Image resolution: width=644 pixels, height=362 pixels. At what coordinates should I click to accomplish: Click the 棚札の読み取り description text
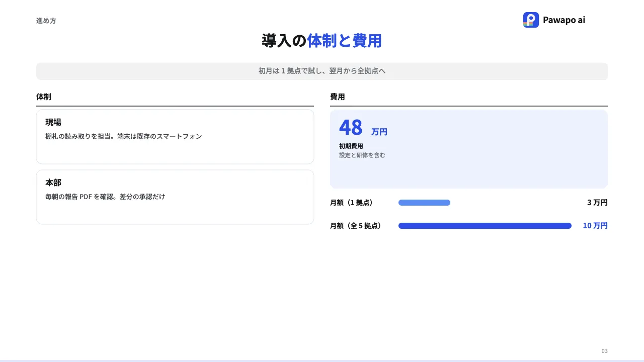pos(123,136)
